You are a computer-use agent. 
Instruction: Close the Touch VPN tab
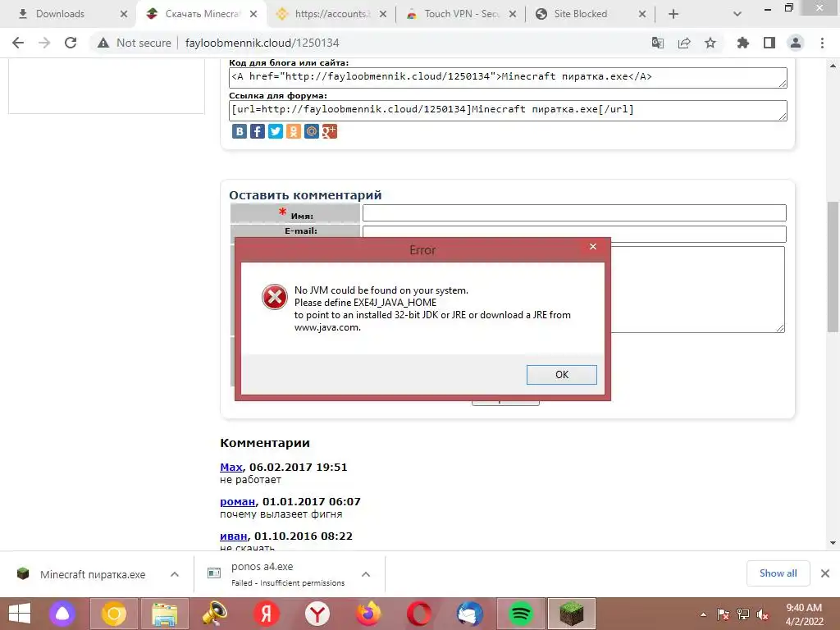point(513,14)
